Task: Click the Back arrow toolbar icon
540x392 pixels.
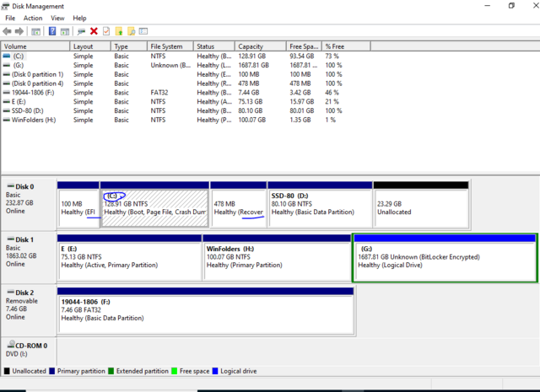Action: 8,31
